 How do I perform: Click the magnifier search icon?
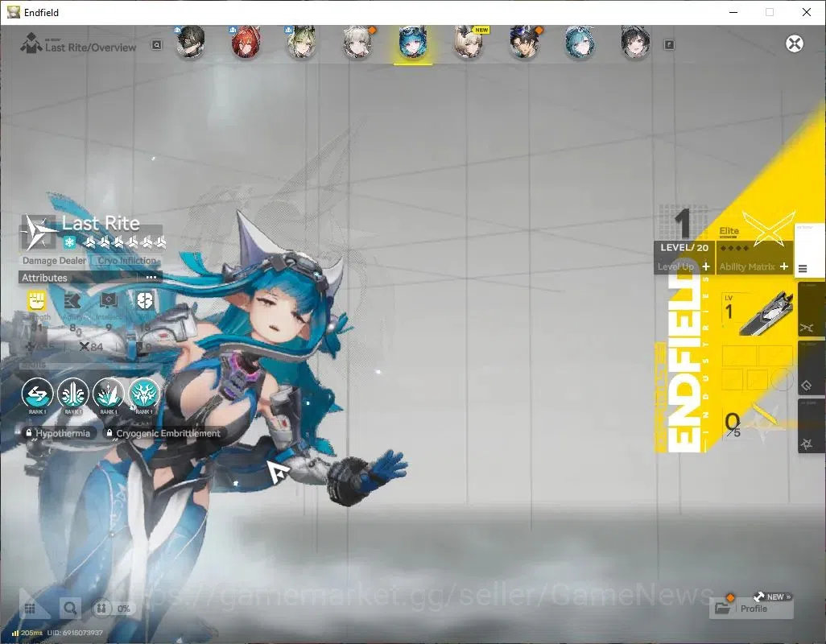click(x=69, y=609)
